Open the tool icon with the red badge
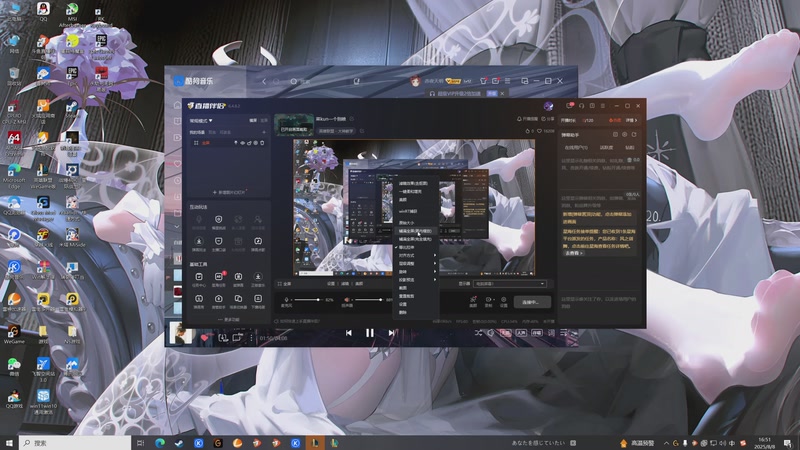 click(219, 279)
